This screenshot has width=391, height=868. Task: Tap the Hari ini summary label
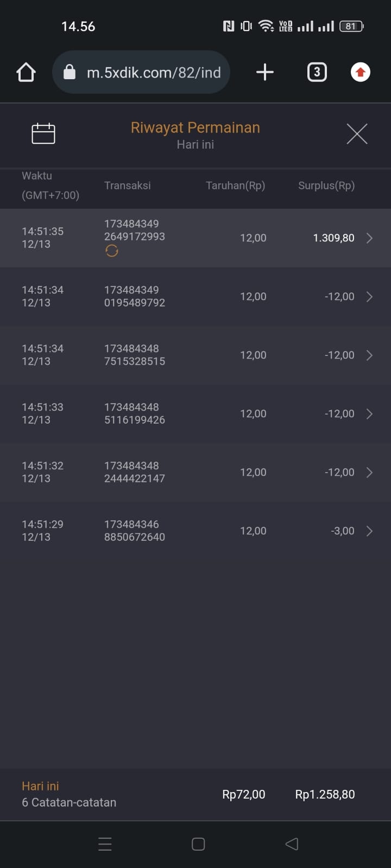(x=40, y=786)
